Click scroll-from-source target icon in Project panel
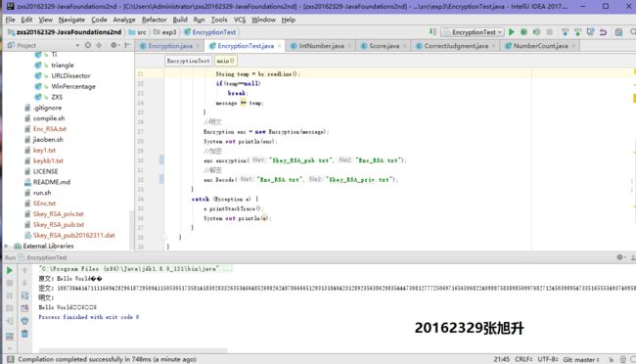This screenshot has height=364, width=636. pyautogui.click(x=88, y=45)
